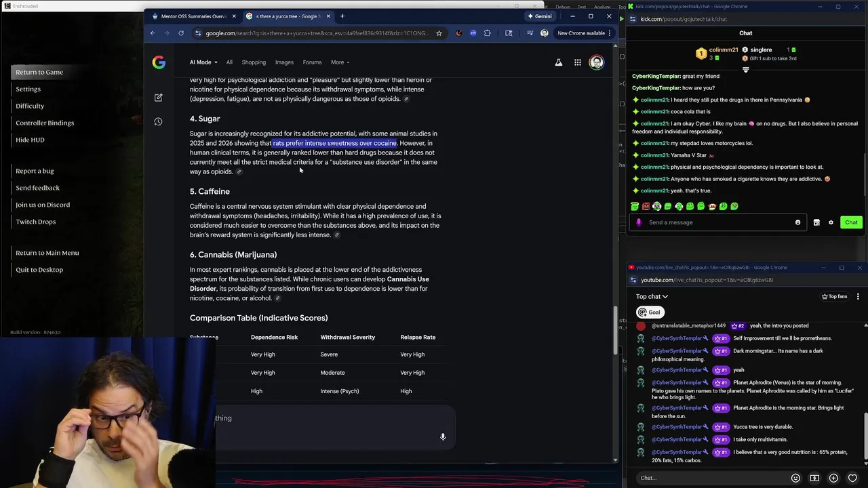Click purple microphone icon in Kick chat

tap(638, 222)
